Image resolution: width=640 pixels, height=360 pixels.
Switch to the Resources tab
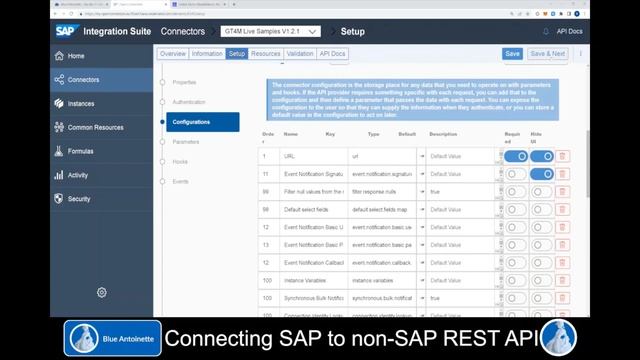[266, 53]
